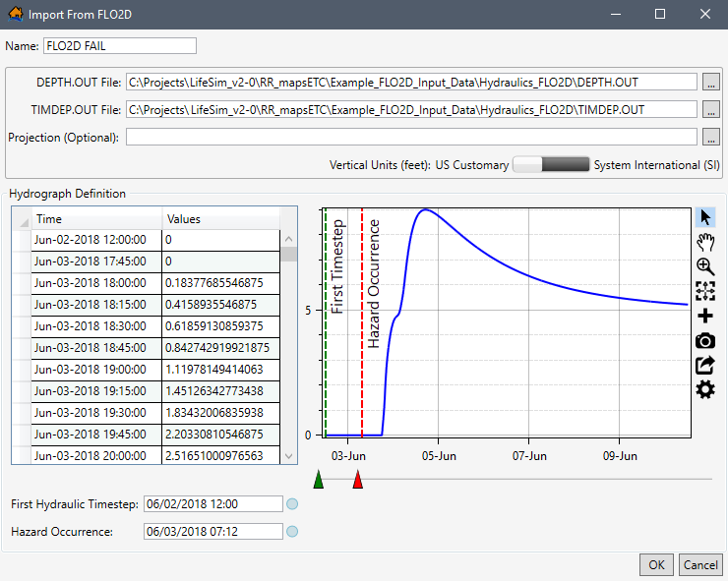Click the Time column header
This screenshot has width=728, height=581.
96,219
